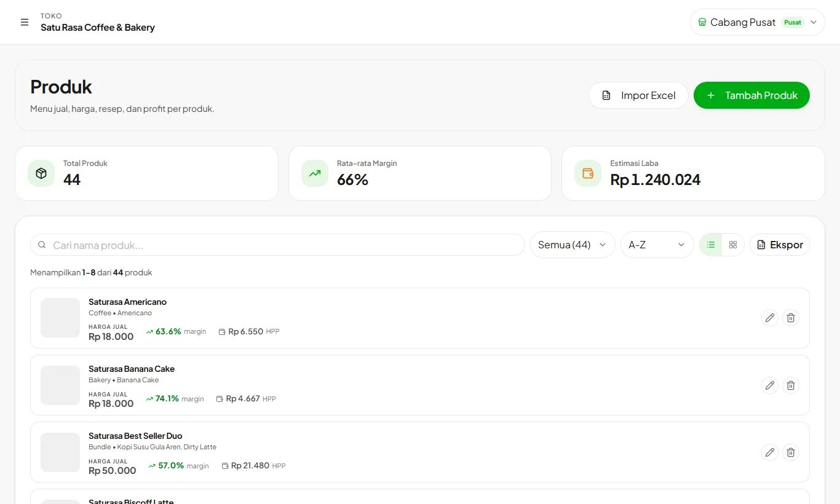Edit Saturasa Americano with pencil icon

(x=769, y=318)
